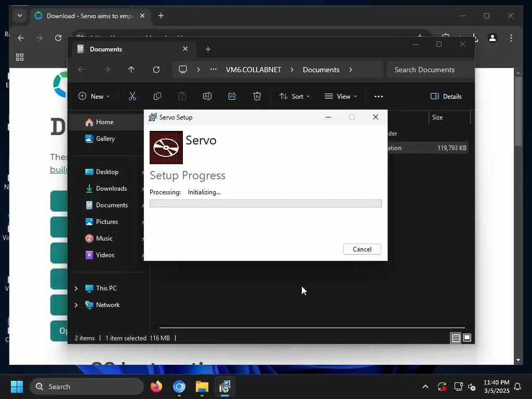Select Music in the sidebar

(104, 238)
